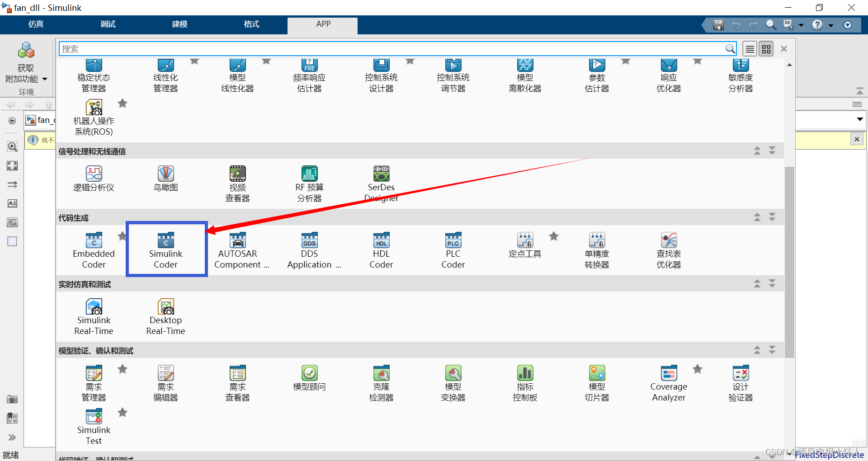Move 实时仿真和测试 section down
868x461 pixels.
(772, 283)
